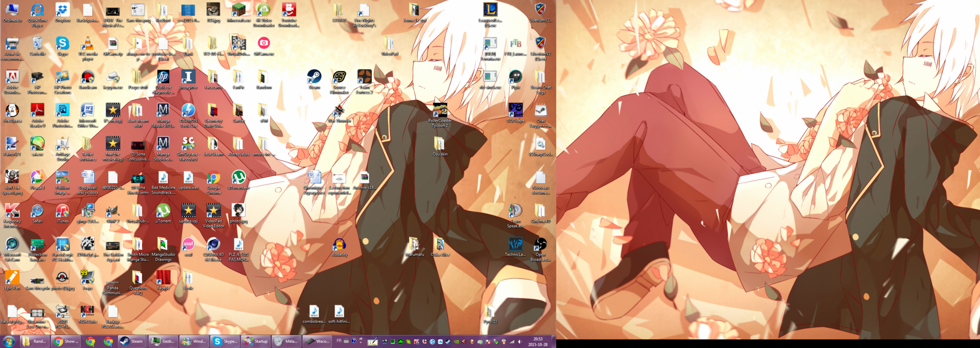The height and width of the screenshot is (348, 980).
Task: Switch to the Steam taskbar window
Action: 132,341
